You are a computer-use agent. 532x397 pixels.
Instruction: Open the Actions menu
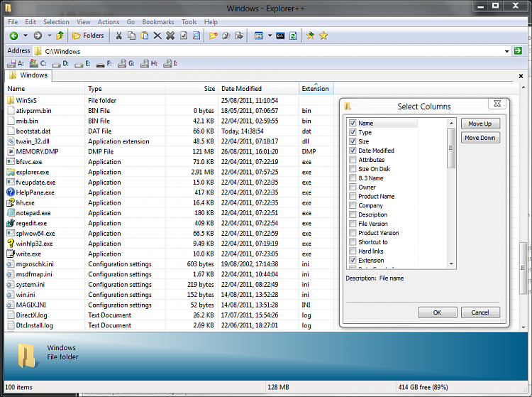[x=109, y=22]
